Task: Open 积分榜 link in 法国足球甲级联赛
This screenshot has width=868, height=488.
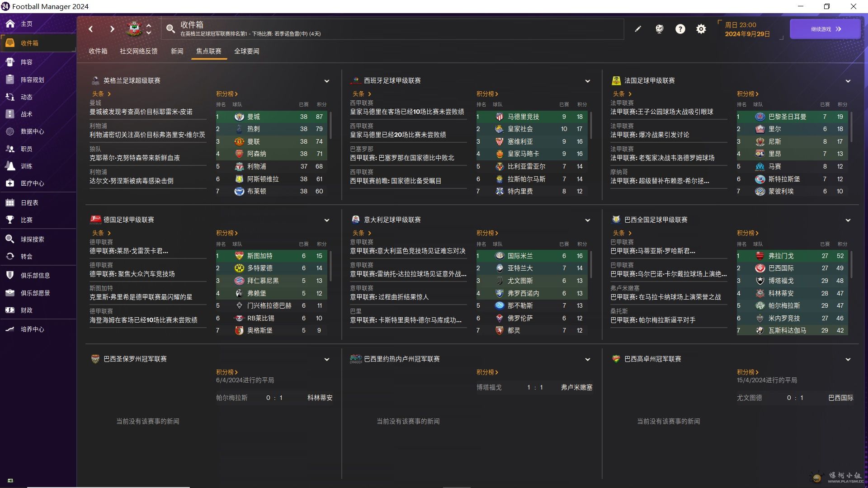Action: pos(747,94)
